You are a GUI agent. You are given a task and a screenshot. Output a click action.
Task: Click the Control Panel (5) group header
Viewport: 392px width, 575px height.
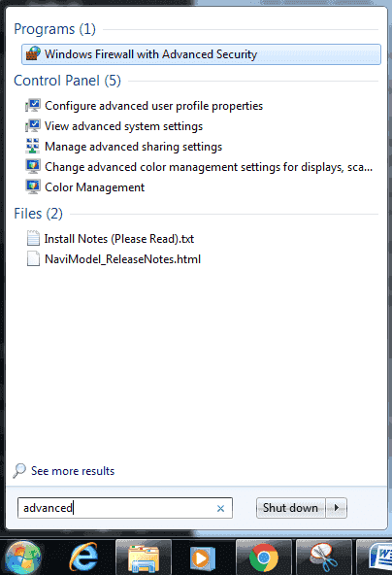(67, 81)
